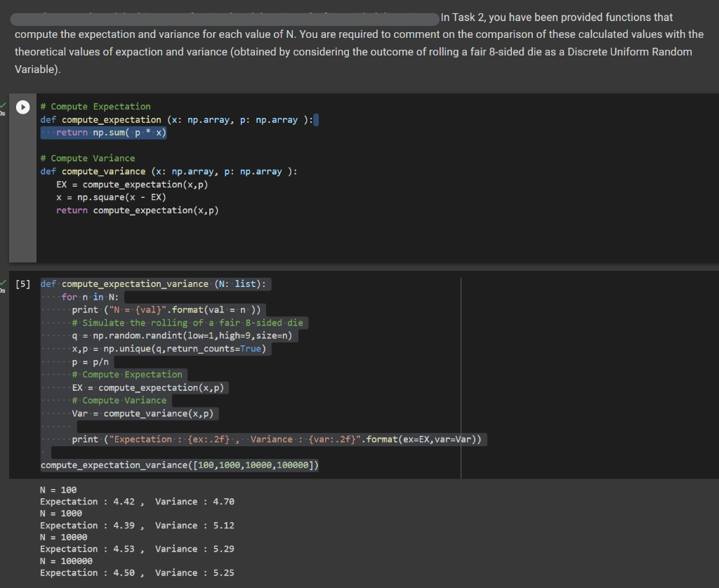Viewport: 719px width, 588px height.
Task: Click the 'p = p/n' line
Action: click(x=91, y=361)
